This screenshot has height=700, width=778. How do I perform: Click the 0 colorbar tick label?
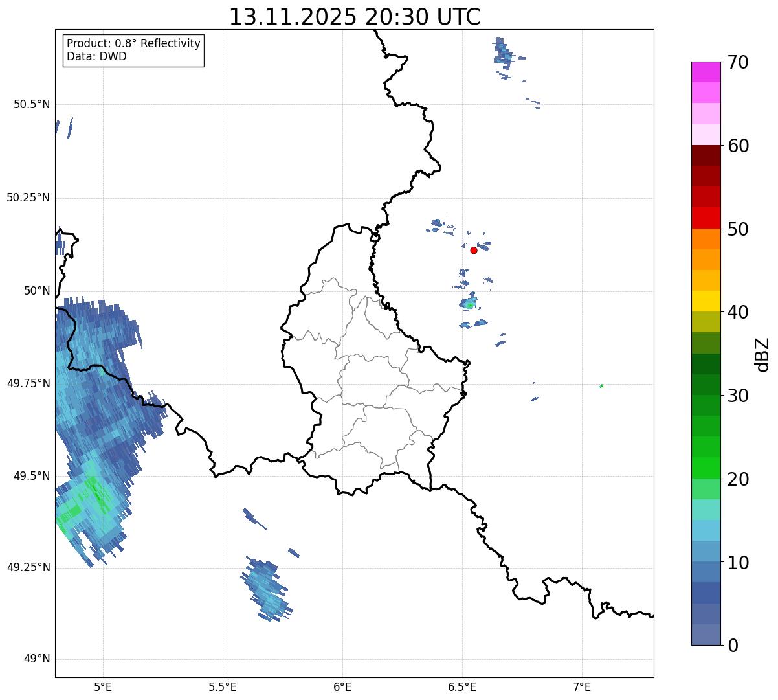pyautogui.click(x=732, y=646)
